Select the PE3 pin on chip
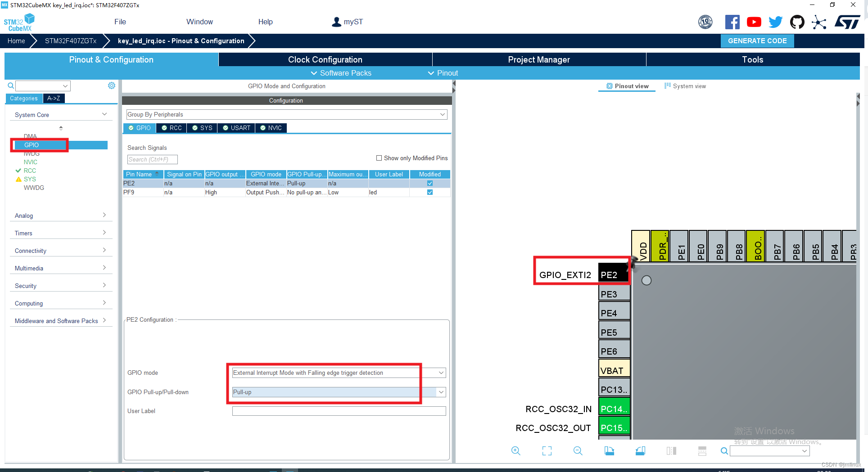This screenshot has height=472, width=868. [614, 294]
